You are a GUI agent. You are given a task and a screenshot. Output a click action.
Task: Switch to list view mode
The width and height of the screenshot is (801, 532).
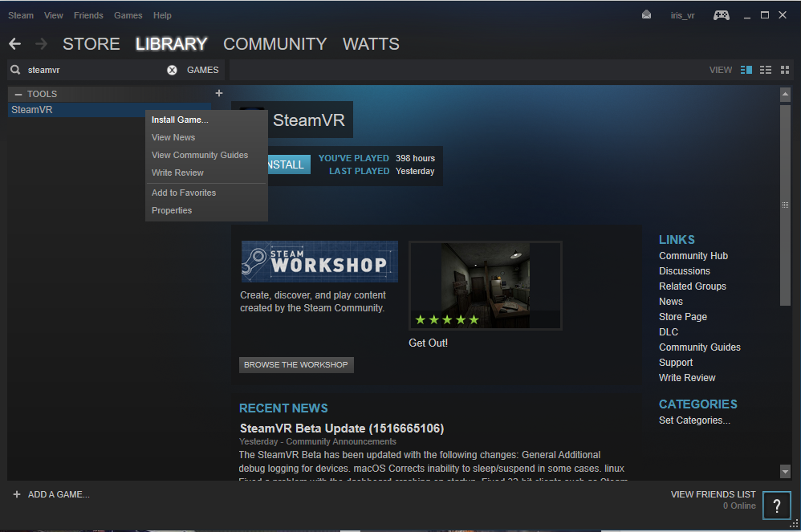(x=766, y=70)
